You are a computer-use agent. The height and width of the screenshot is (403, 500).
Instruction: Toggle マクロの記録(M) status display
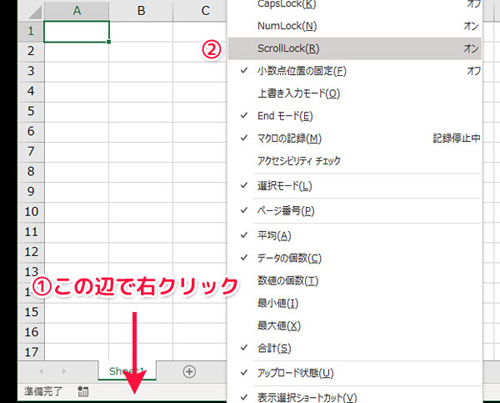354,138
